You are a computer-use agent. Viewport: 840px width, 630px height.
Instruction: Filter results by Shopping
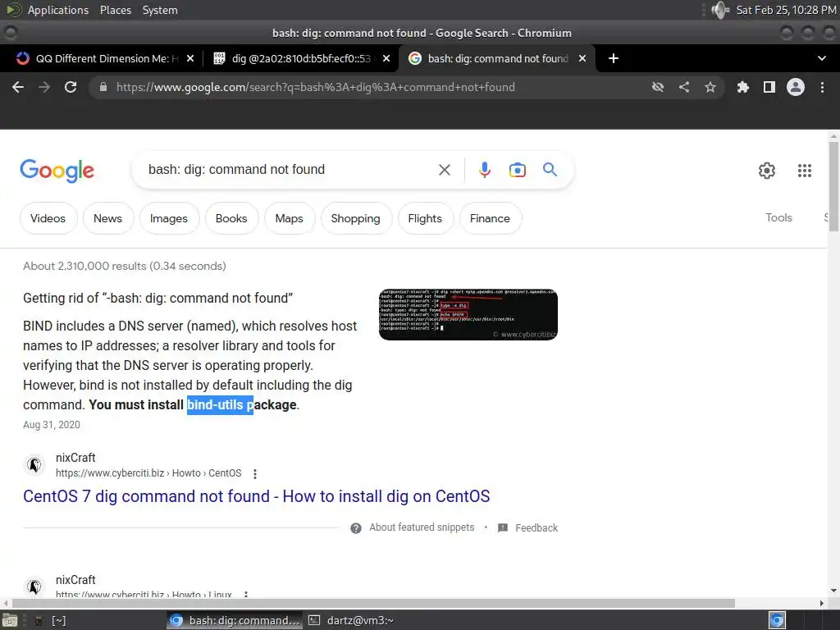coord(356,218)
